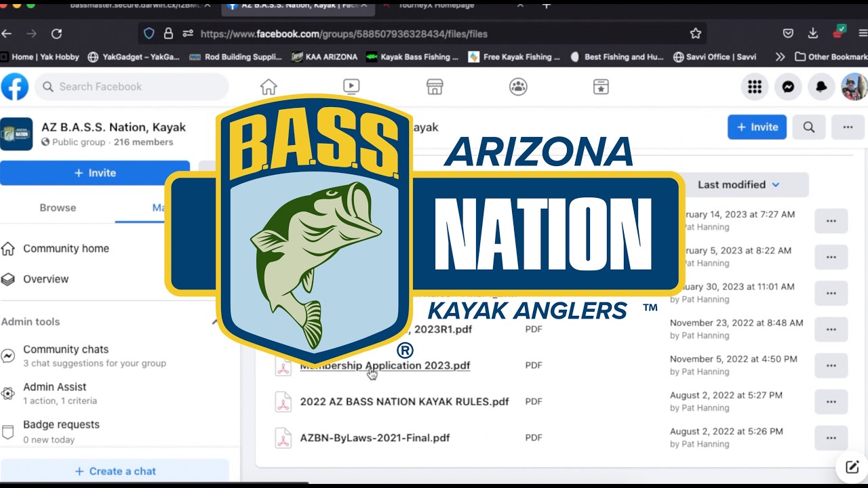Click the browser URL address bar
The height and width of the screenshot is (488, 868).
422,33
